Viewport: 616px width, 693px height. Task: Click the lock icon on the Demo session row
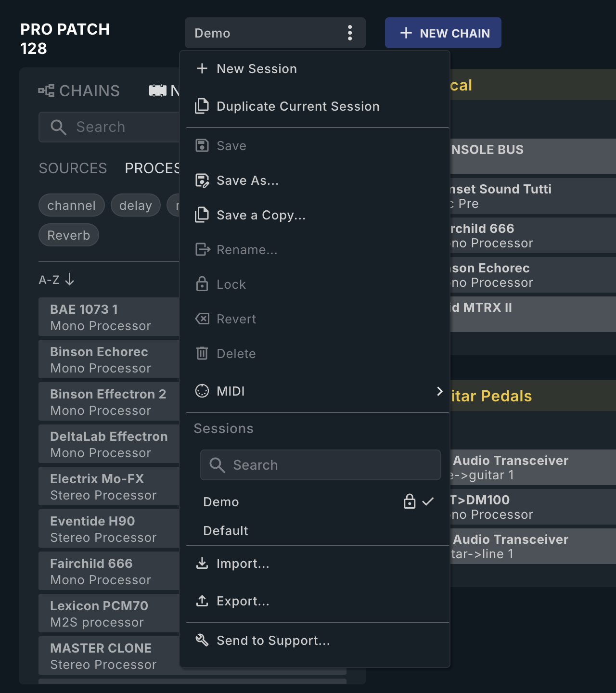tap(410, 501)
